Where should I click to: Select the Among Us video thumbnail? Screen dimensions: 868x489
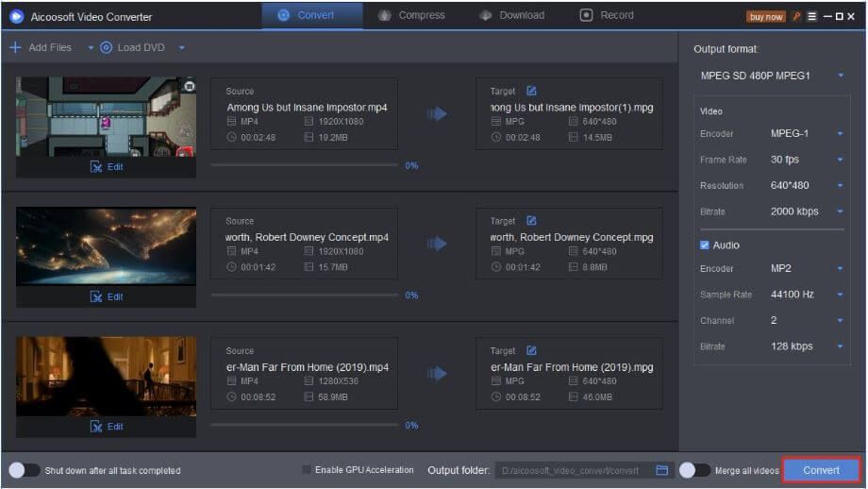point(106,116)
